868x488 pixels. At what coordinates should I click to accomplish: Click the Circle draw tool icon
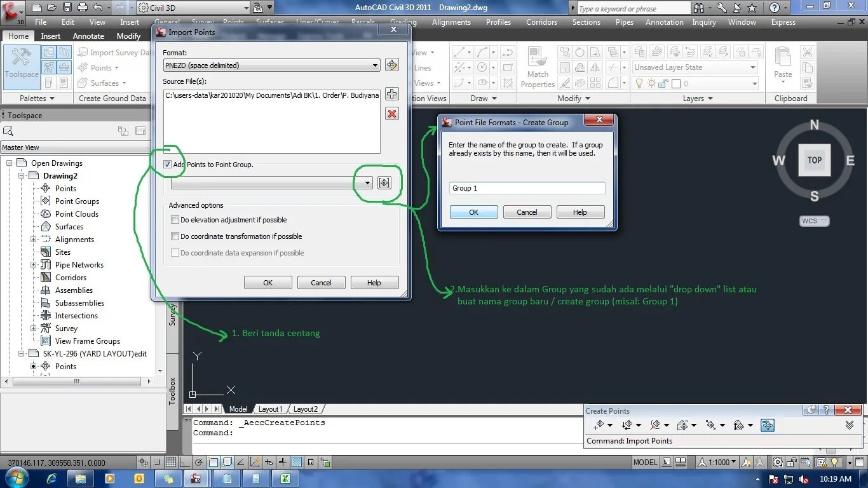[x=482, y=67]
